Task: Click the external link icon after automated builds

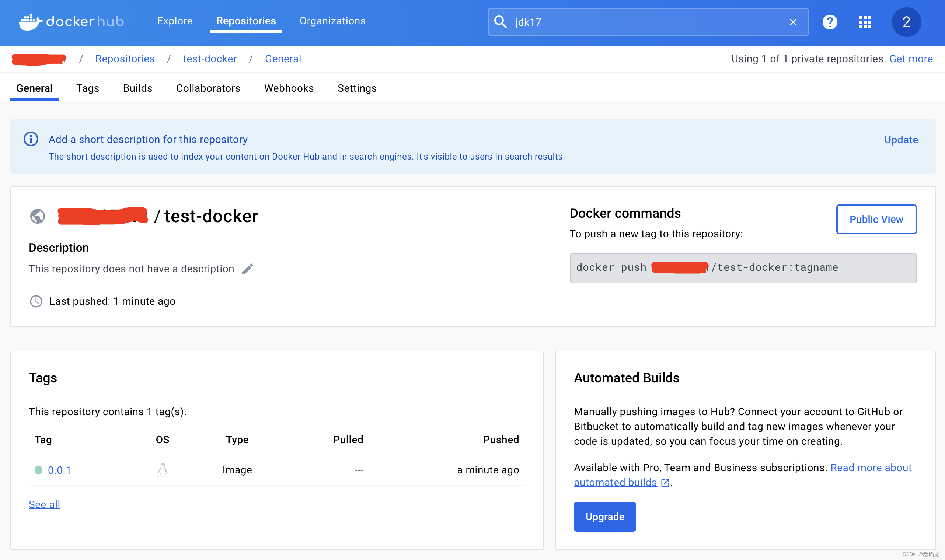Action: [665, 483]
